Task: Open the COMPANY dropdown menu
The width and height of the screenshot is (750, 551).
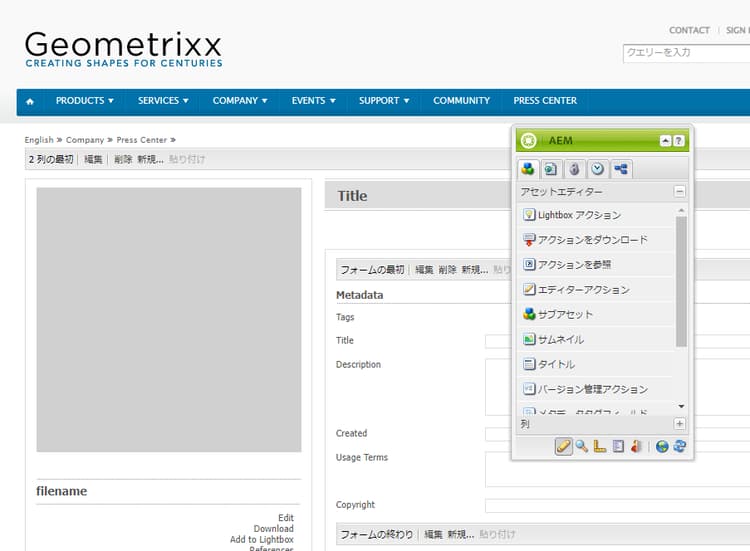Action: point(240,101)
